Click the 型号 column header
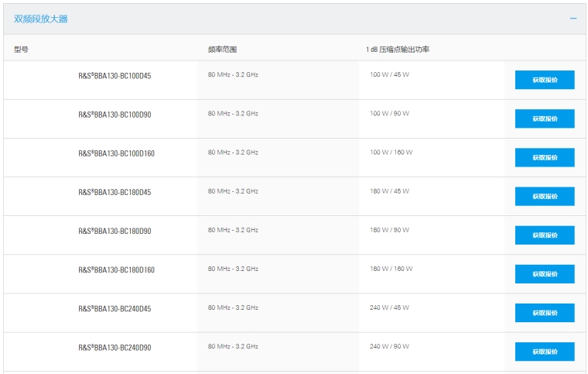The height and width of the screenshot is (374, 588). pos(21,50)
